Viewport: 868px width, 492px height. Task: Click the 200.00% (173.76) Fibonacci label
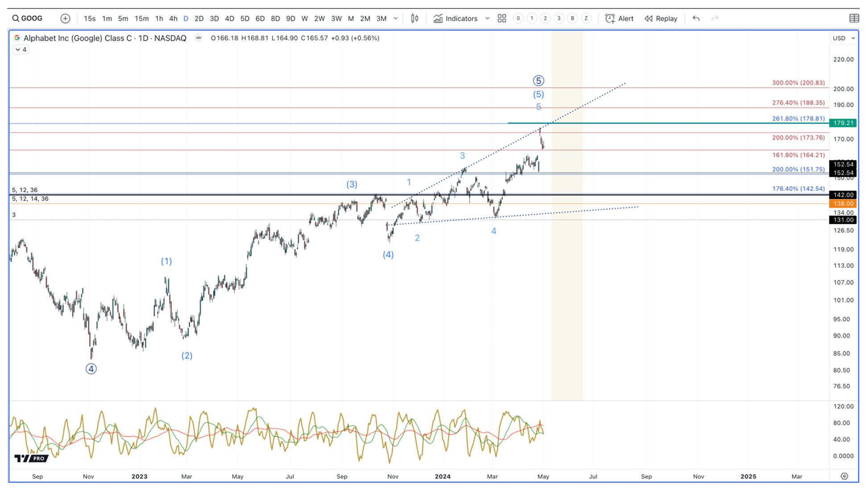798,138
